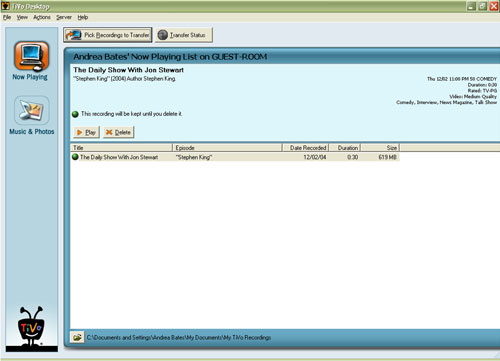The image size is (500, 361).
Task: Sort by Date Recorded column header
Action: (306, 148)
